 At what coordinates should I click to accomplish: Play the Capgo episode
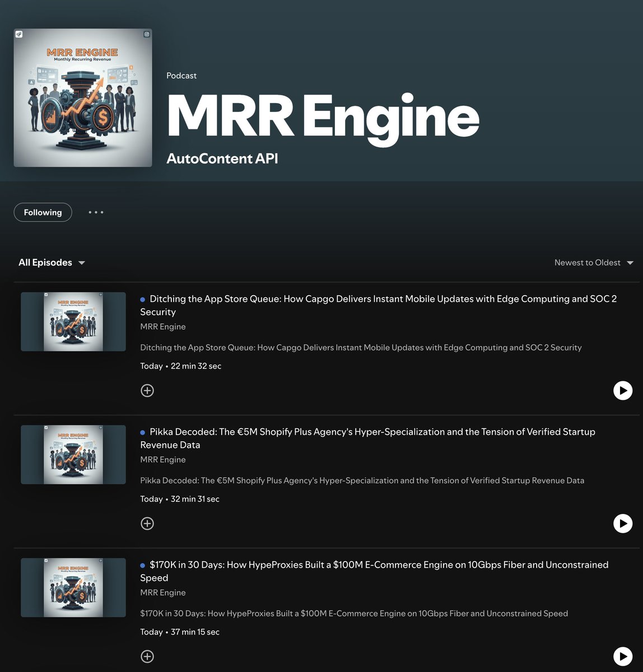(x=623, y=390)
